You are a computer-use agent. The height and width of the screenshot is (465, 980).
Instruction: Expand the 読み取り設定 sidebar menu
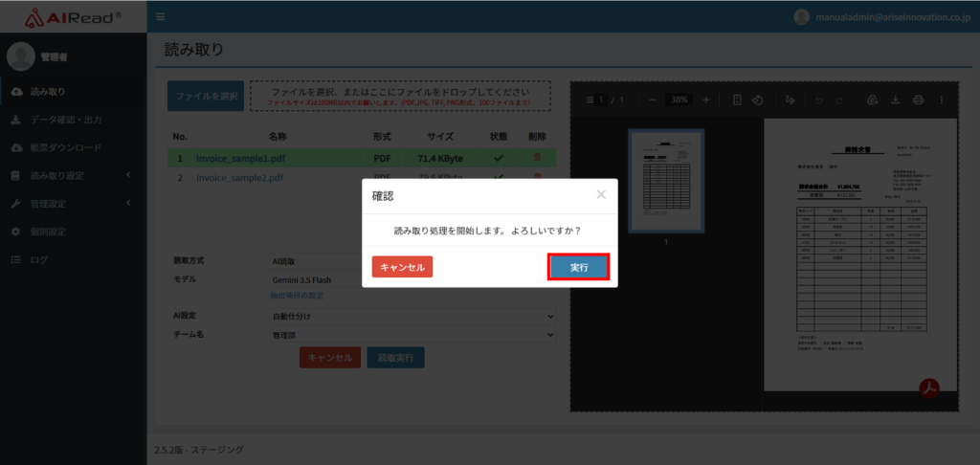pyautogui.click(x=73, y=176)
